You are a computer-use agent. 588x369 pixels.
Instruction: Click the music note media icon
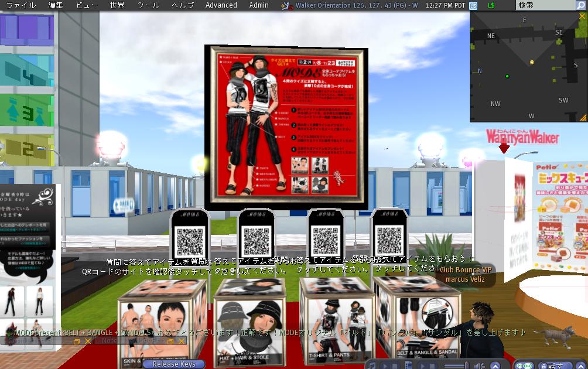click(x=372, y=365)
